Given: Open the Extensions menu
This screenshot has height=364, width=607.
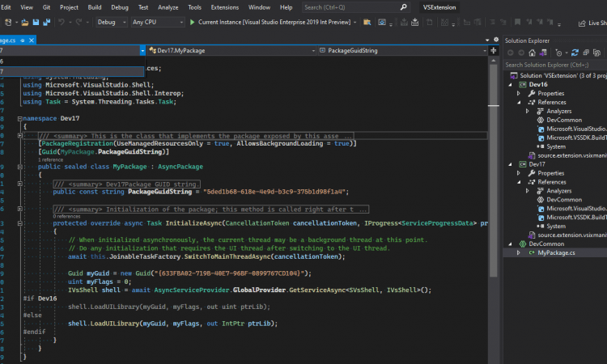Looking at the screenshot, I should pyautogui.click(x=224, y=7).
